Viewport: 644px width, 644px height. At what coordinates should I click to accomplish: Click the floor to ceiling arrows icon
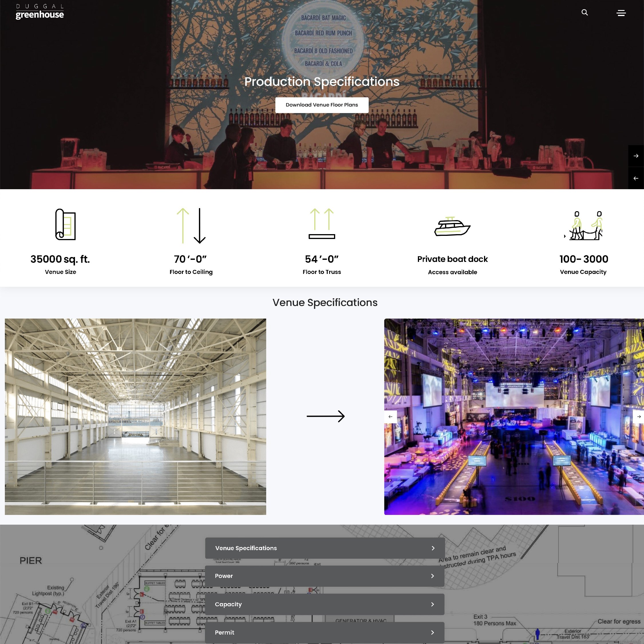[x=191, y=226]
